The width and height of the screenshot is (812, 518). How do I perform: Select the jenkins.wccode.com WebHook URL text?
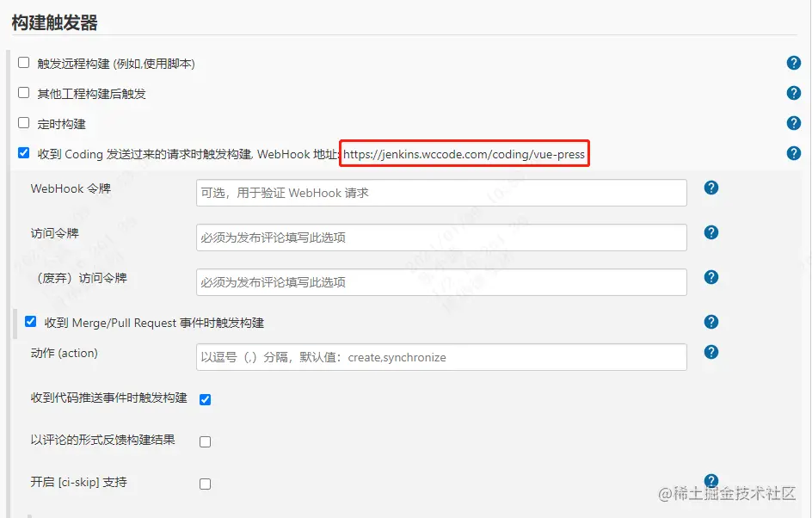coord(464,154)
